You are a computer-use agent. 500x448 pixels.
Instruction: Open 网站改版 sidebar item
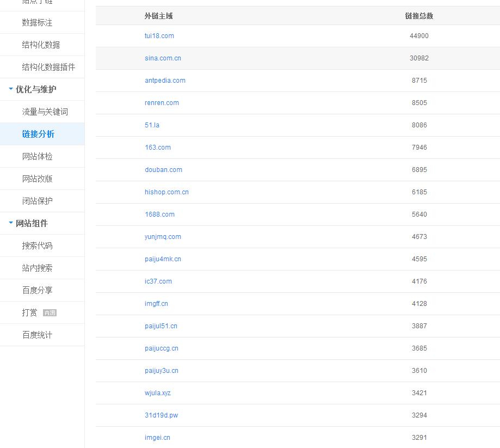(38, 179)
